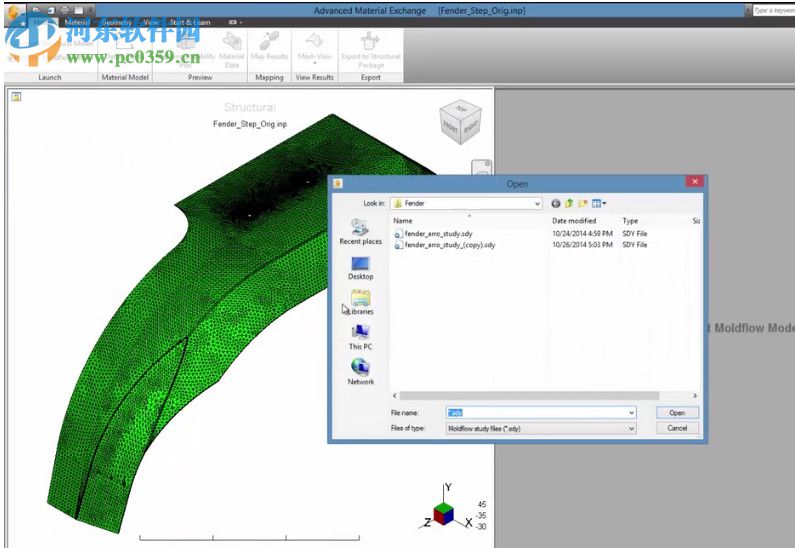This screenshot has height=548, width=795.
Task: Expand the Look in Fender folder dropdown
Action: (537, 203)
